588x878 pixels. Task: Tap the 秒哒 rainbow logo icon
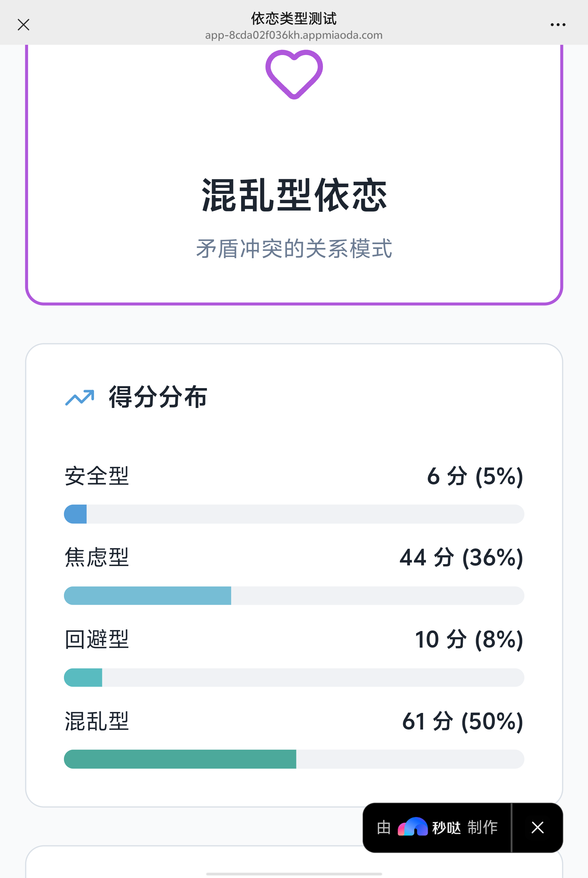(x=412, y=827)
